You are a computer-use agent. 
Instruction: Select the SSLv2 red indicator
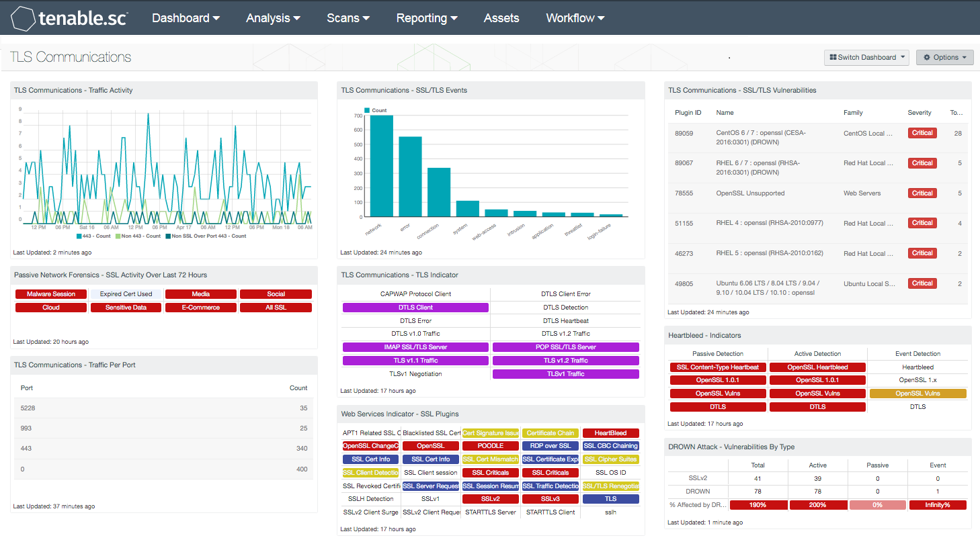[491, 499]
